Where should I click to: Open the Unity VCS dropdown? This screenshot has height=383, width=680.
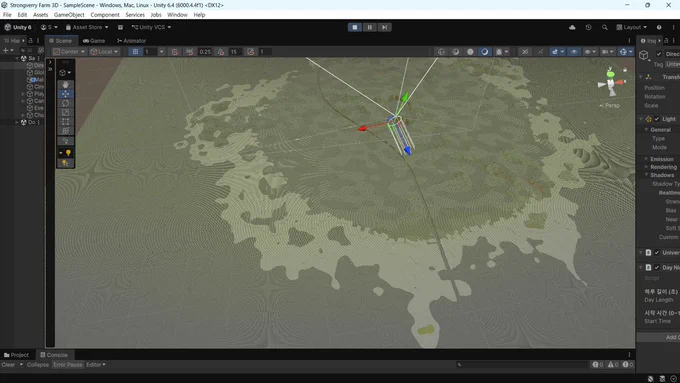tap(151, 27)
